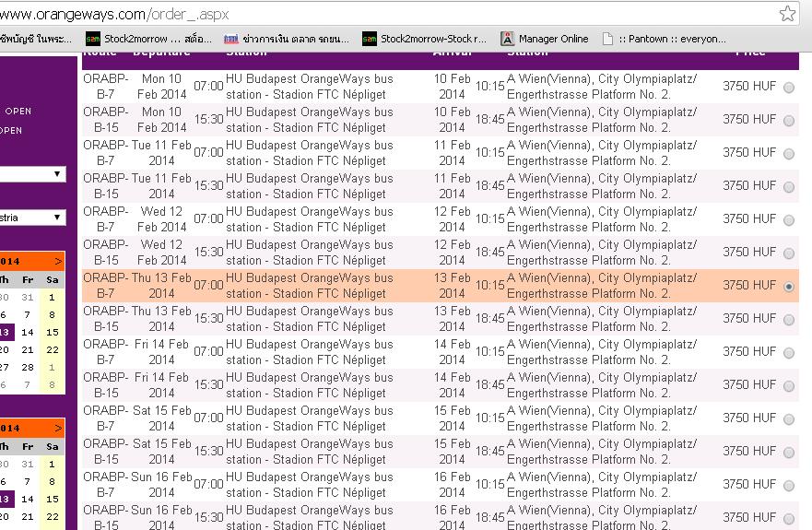Select the Mon 10 Feb 07:00 trip
812x530 pixels.
(x=789, y=88)
